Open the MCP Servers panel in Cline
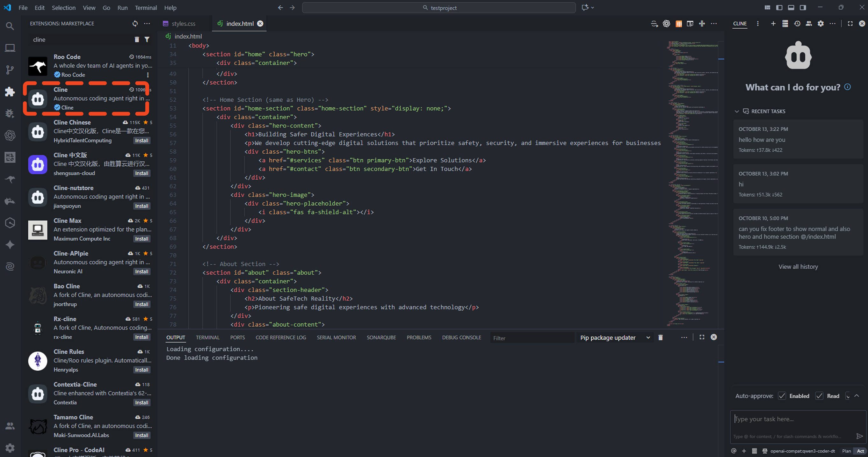868x457 pixels. tap(785, 24)
